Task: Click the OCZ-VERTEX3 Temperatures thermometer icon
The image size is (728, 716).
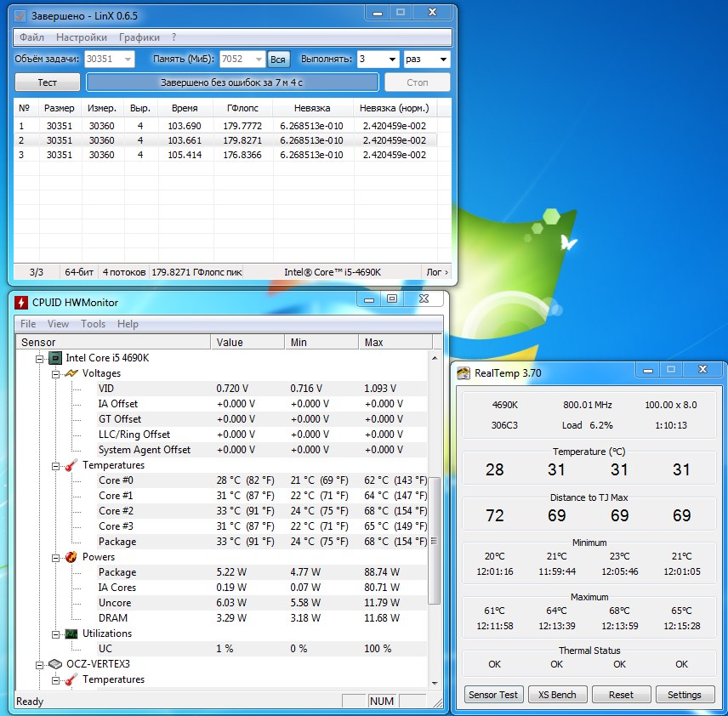Action: (x=71, y=679)
